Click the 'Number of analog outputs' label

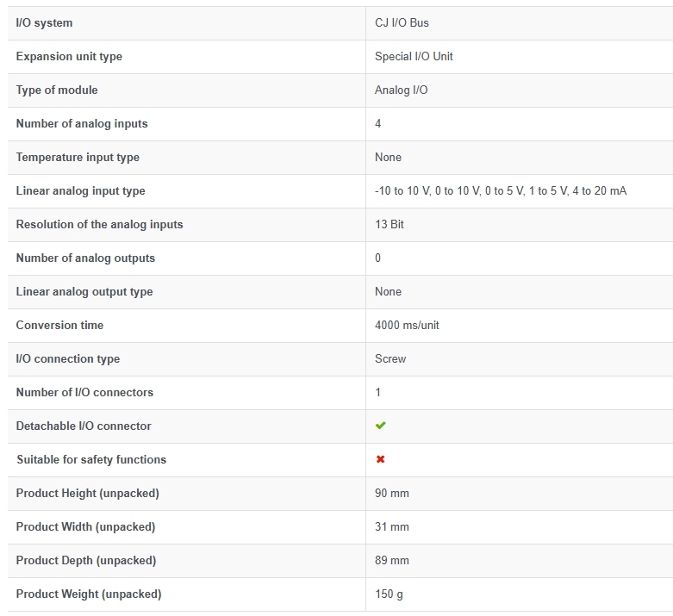[x=85, y=258]
